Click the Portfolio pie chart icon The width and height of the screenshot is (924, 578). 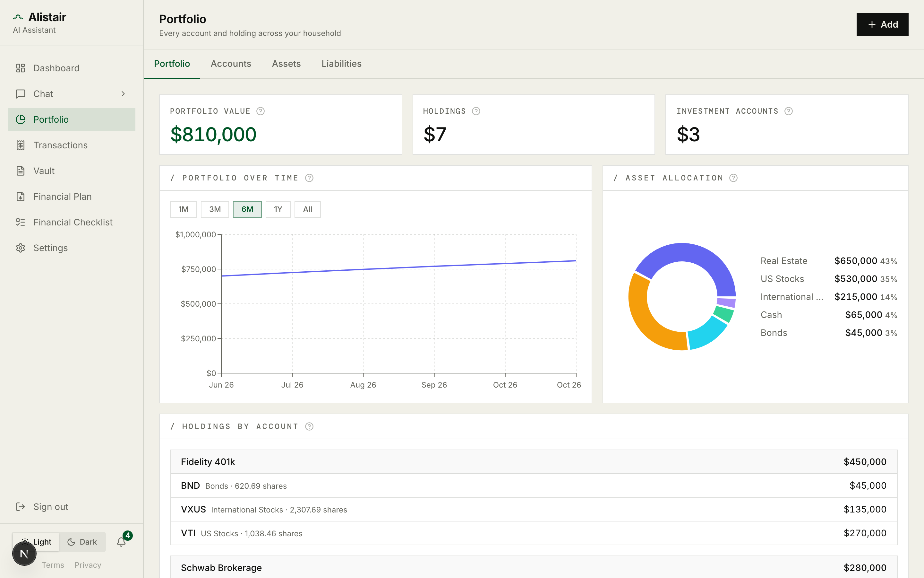[x=21, y=119]
